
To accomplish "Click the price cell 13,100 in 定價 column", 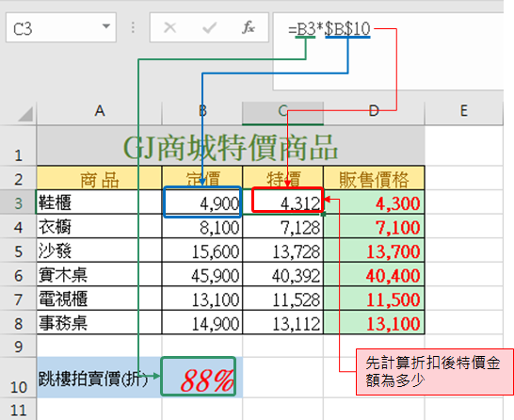I will (202, 299).
